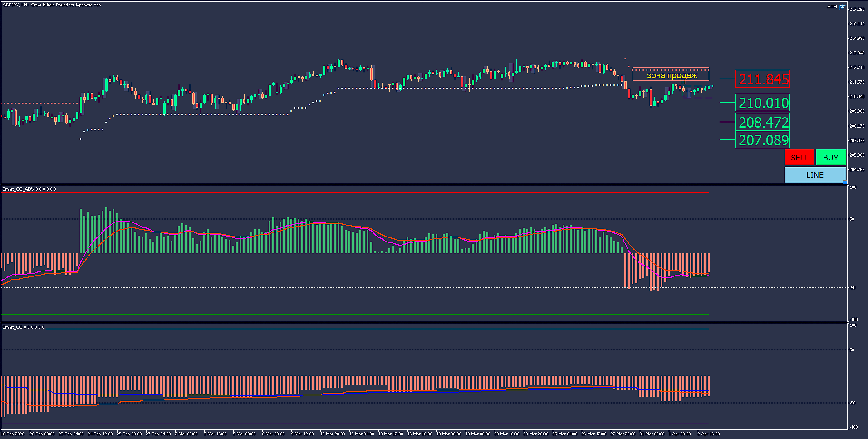Click the red SELL button
Viewport: 868px width, 439px height.
click(x=799, y=158)
